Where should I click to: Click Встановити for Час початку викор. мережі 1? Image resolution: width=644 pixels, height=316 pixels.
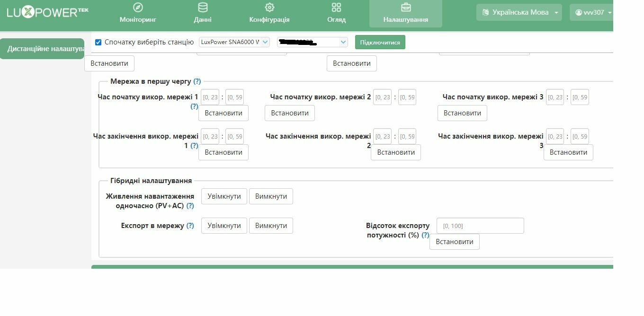click(x=224, y=113)
